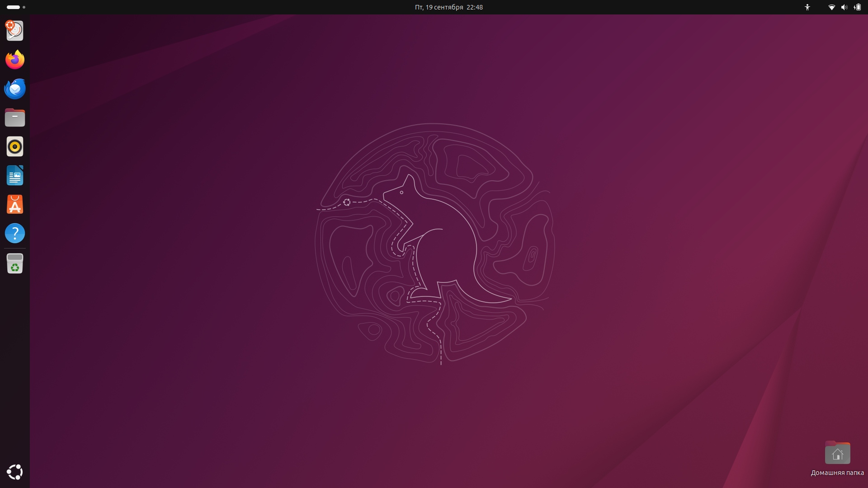Open Thunderbird mail client

click(15, 89)
